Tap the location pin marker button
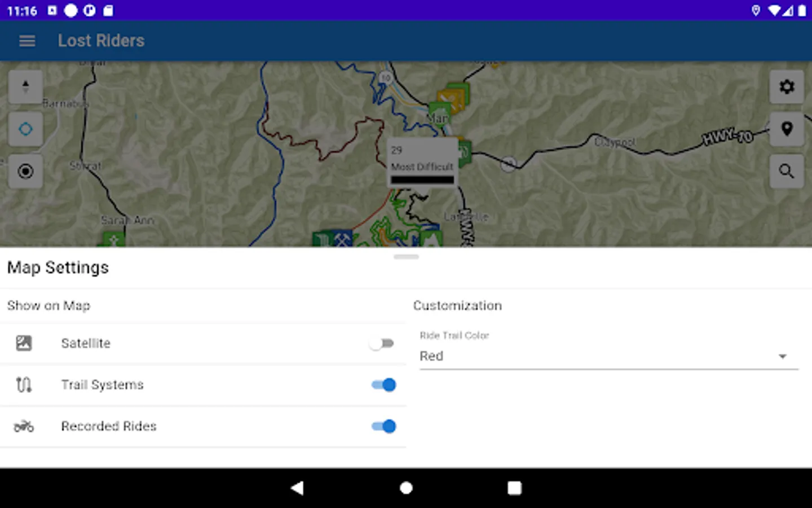Screen dimensions: 812x508 [x=787, y=129]
